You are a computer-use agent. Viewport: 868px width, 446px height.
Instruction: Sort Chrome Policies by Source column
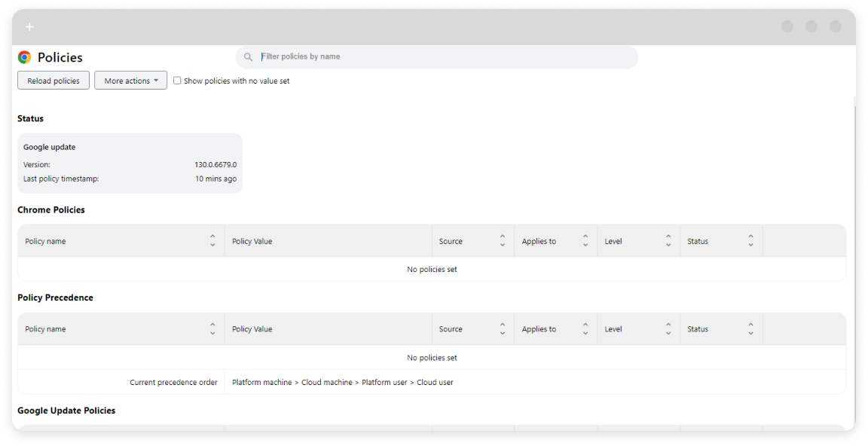(x=503, y=241)
